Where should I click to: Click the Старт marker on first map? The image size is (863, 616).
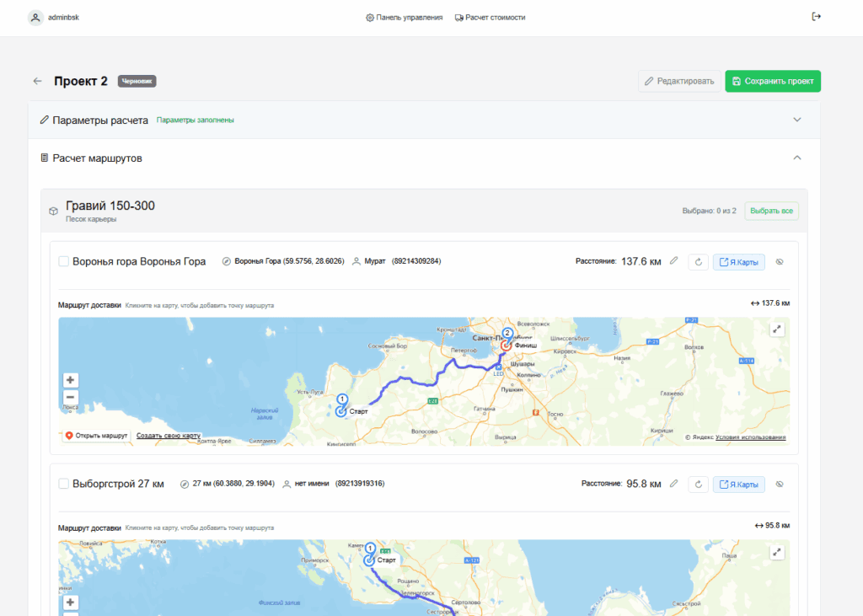[342, 410]
